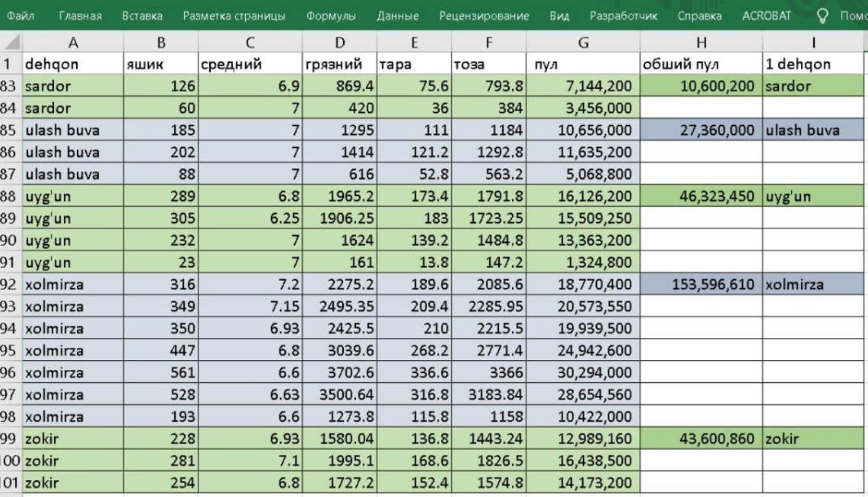Screen dimensions: 868x497
Task: Click the cell with value 7,144,200
Action: [583, 86]
